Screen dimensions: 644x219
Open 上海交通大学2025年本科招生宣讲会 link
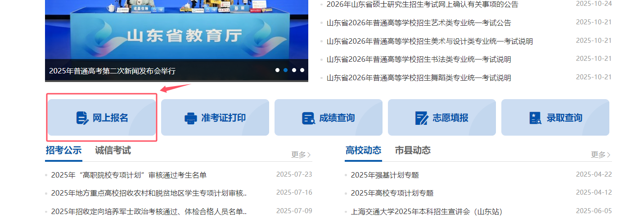point(426,211)
